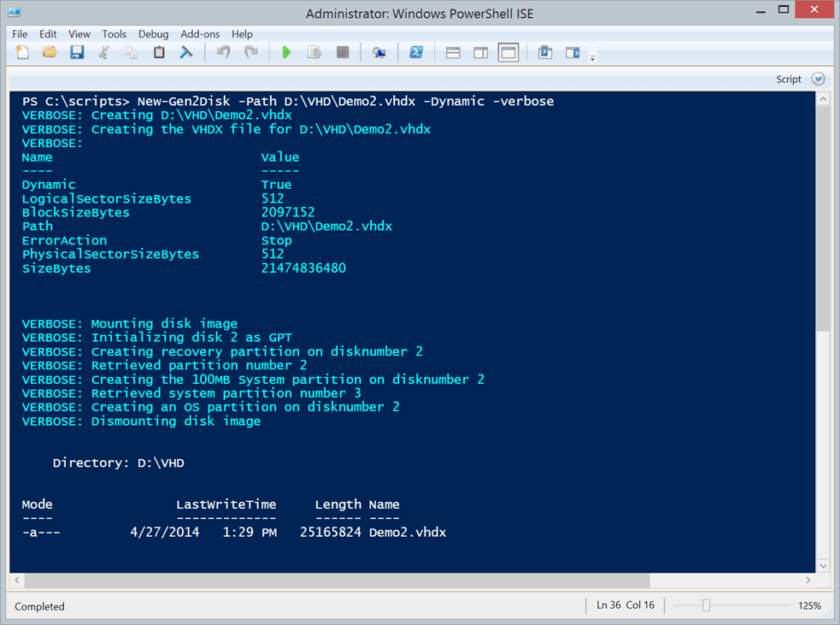840x625 pixels.
Task: Click the vertical scrollbar down arrow
Action: point(823,565)
